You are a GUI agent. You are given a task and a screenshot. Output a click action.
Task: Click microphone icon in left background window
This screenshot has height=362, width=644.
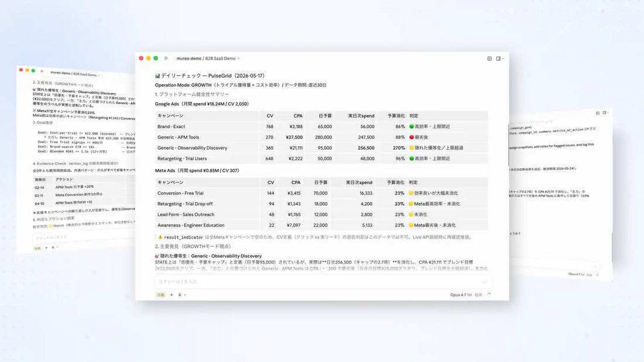click(x=53, y=247)
